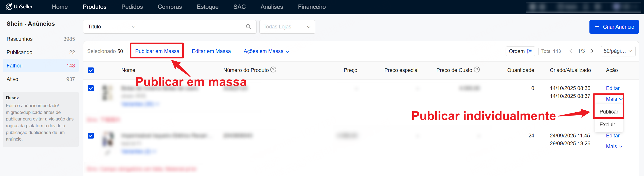Image resolution: width=644 pixels, height=176 pixels.
Task: Click the Ordem sort button
Action: (x=520, y=51)
